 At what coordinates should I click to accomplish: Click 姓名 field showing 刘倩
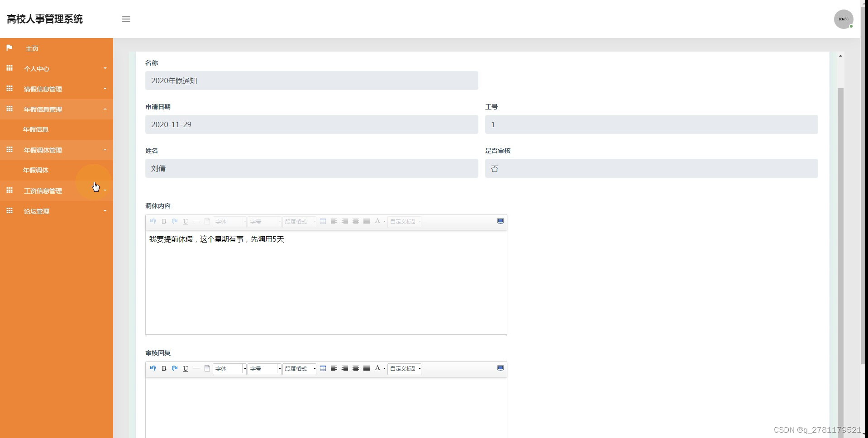tap(311, 168)
